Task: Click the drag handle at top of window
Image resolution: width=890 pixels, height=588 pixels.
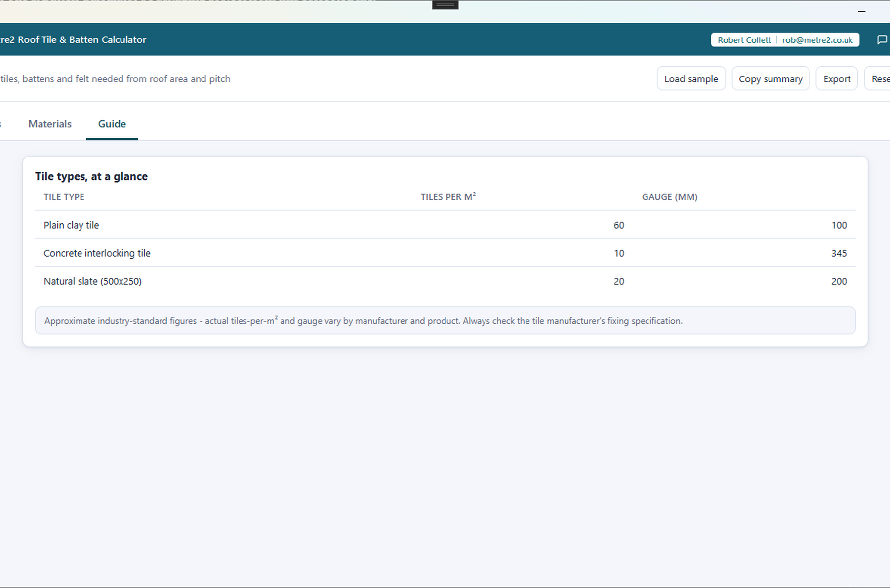Action: (445, 5)
